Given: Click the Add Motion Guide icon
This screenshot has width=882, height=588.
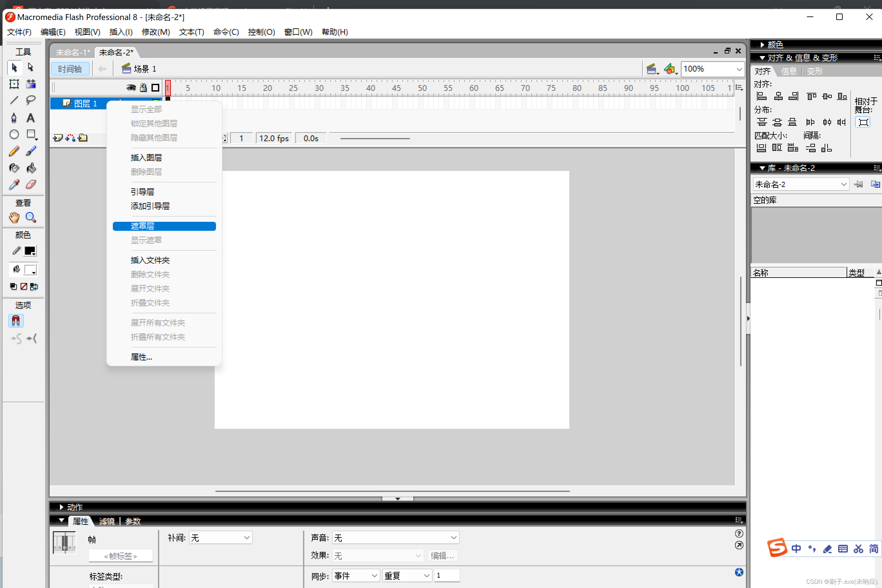Looking at the screenshot, I should [70, 138].
